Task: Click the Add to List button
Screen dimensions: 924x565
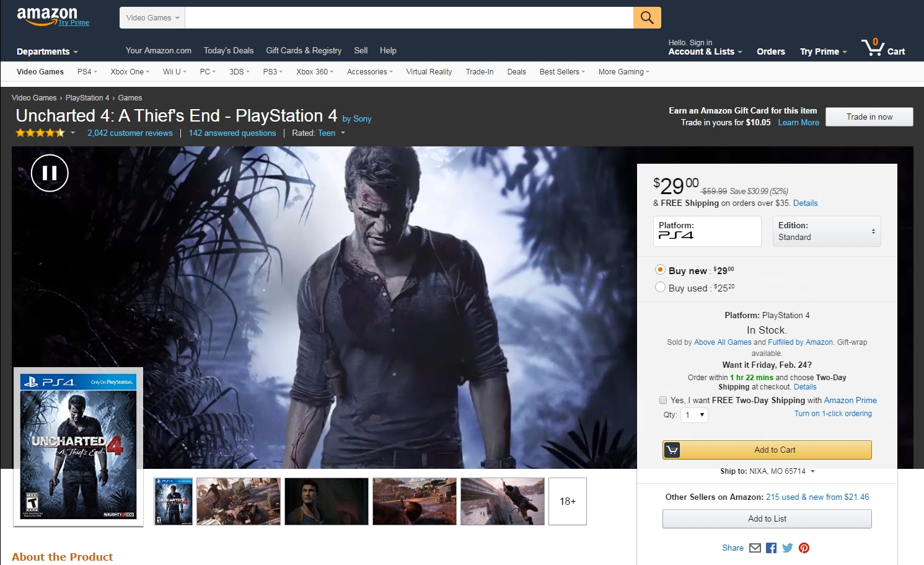Action: [767, 518]
